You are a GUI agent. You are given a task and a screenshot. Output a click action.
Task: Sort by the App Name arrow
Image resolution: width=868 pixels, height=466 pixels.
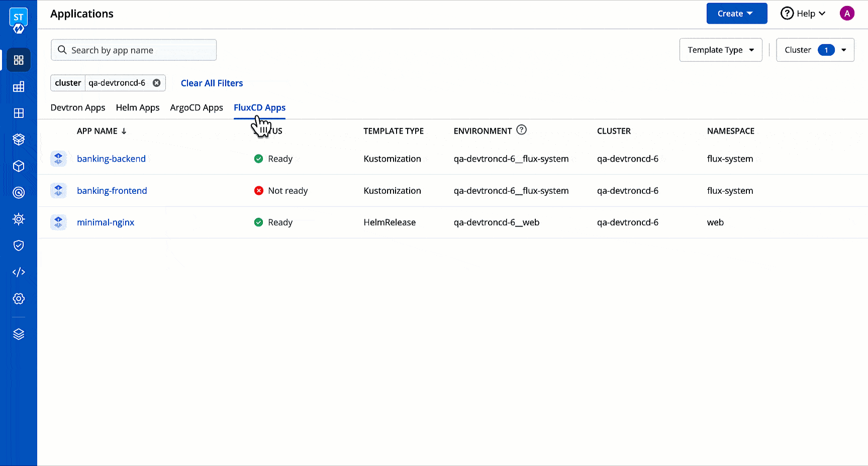(x=124, y=131)
